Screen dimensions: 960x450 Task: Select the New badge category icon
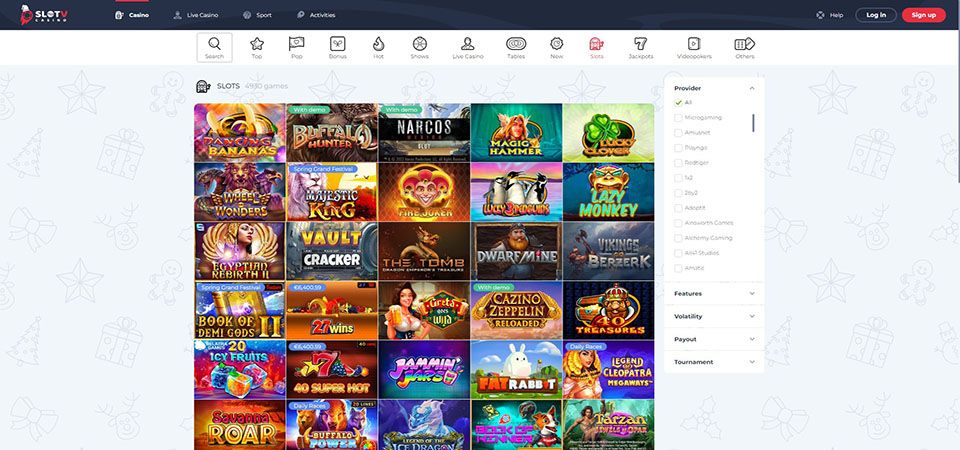click(x=557, y=43)
